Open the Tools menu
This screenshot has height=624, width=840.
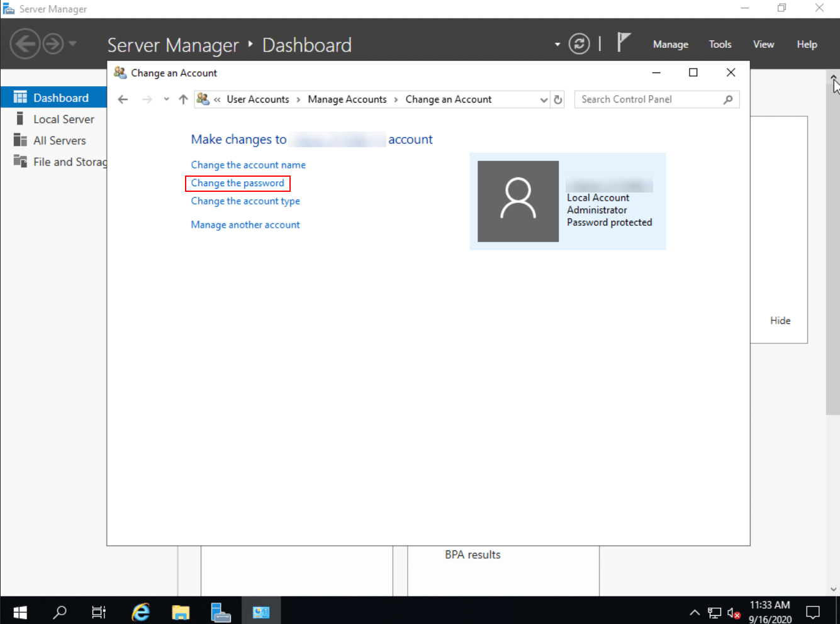(720, 44)
